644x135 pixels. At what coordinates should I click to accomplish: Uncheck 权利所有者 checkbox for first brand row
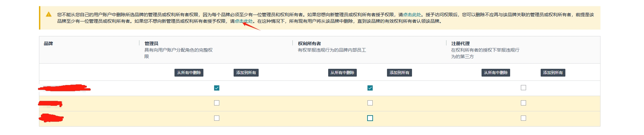coord(370,88)
